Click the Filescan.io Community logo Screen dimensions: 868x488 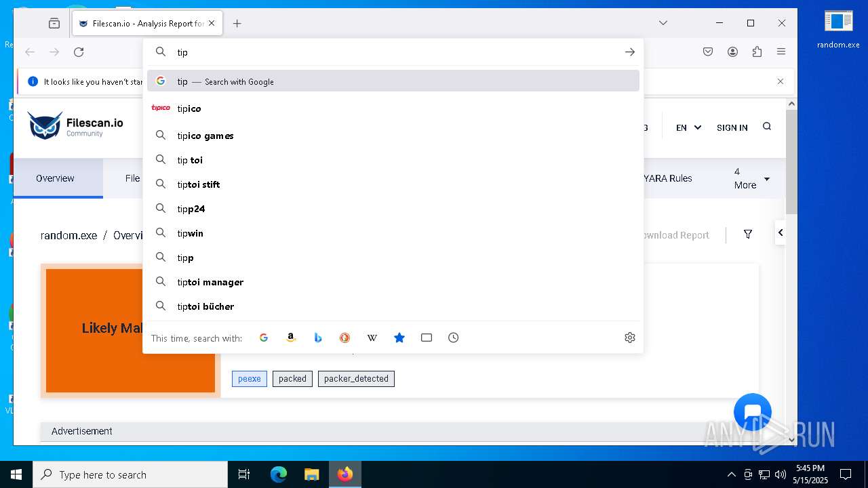(75, 126)
